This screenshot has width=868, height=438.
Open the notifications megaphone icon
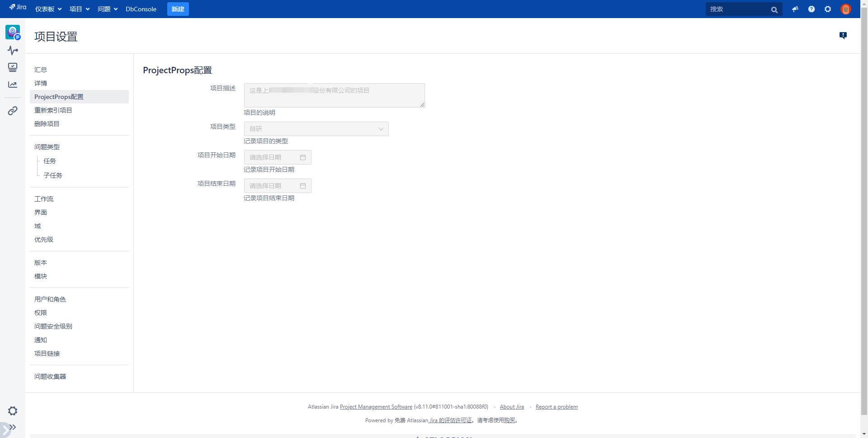[795, 9]
